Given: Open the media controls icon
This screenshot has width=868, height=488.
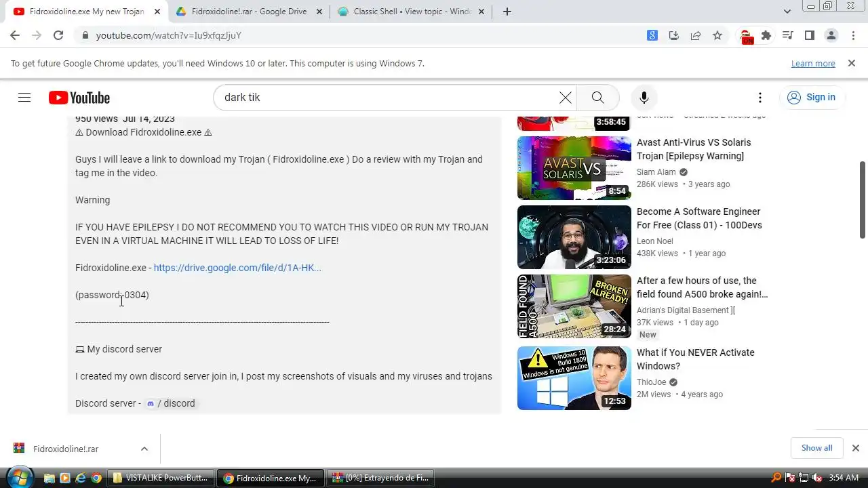Looking at the screenshot, I should pos(788,35).
